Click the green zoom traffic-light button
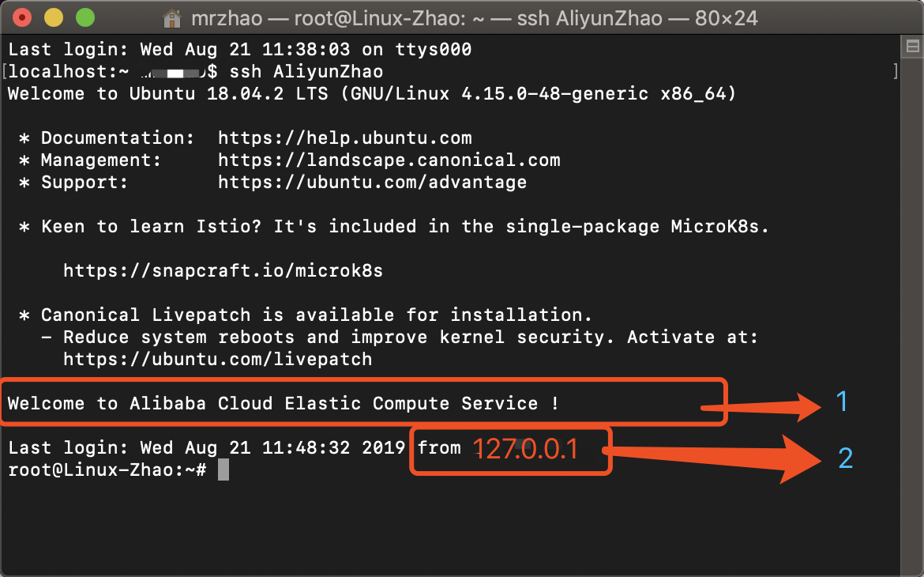This screenshot has height=577, width=924. pyautogui.click(x=85, y=17)
